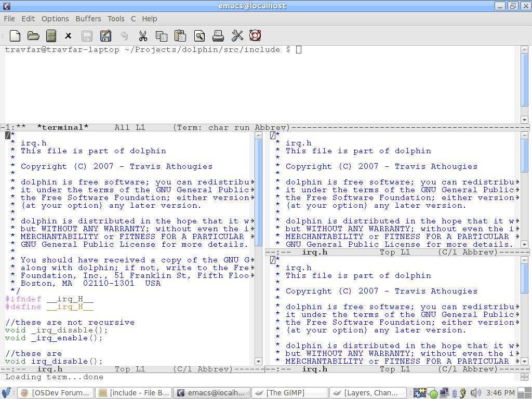Click the *terminal* buffer name in mode line
Viewport: 532px width, 399px height.
[63, 128]
